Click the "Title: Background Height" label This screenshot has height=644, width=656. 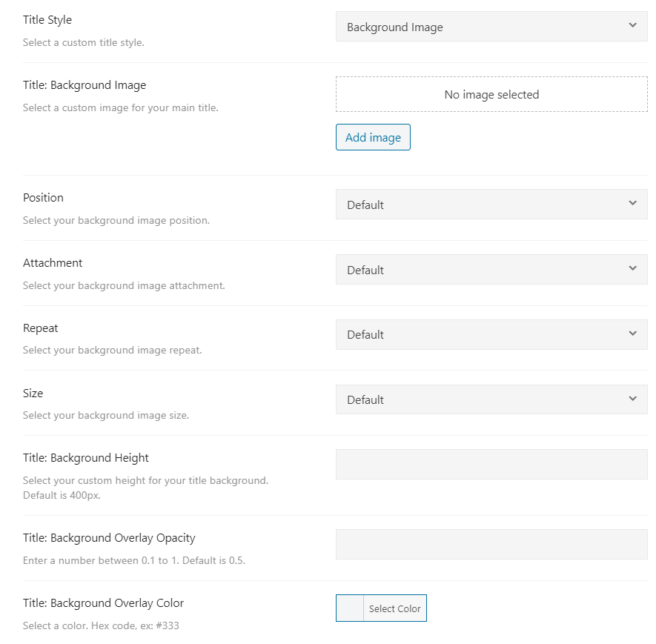86,458
